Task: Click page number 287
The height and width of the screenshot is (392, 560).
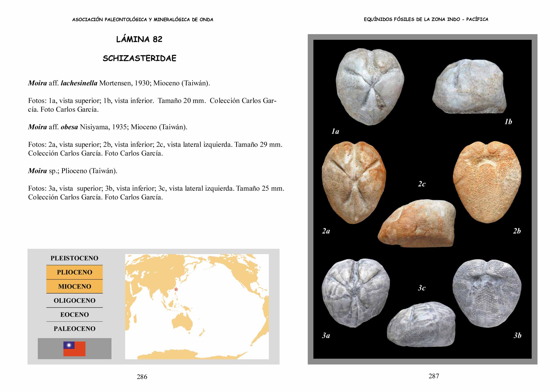Action: 434,376
